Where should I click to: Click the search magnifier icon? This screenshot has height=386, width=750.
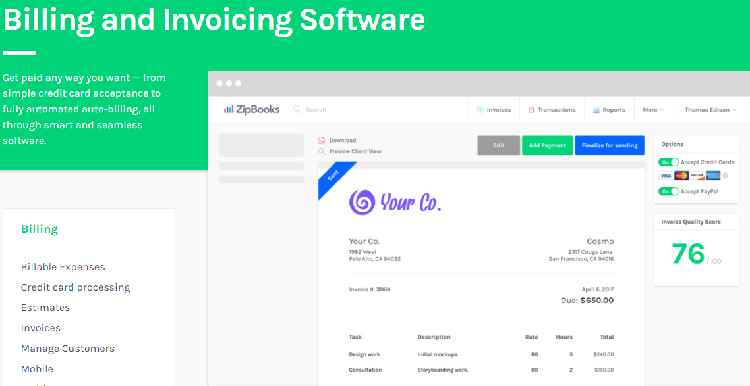point(297,110)
